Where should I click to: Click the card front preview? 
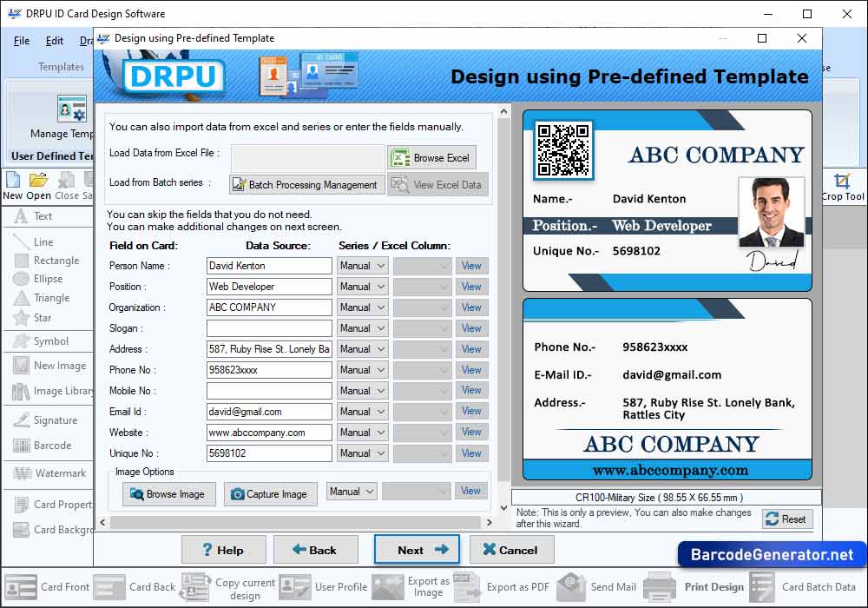pyautogui.click(x=667, y=201)
